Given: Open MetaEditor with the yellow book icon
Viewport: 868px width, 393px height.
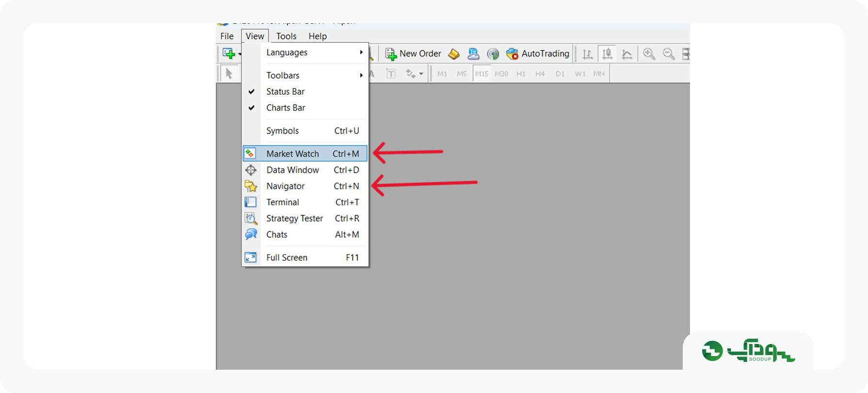Looking at the screenshot, I should click(x=454, y=54).
